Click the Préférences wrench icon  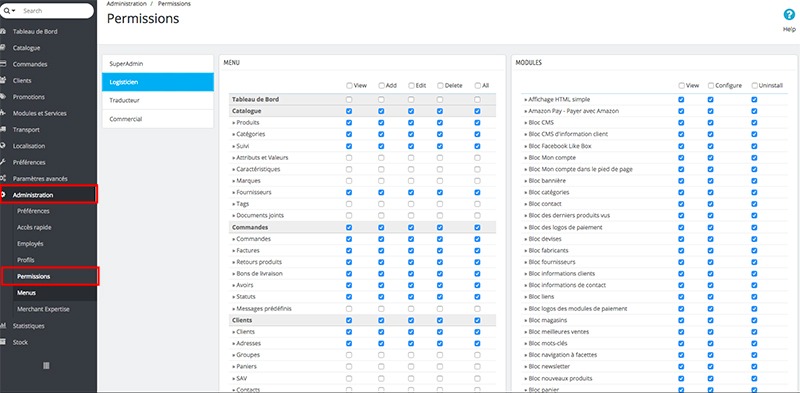(3, 162)
